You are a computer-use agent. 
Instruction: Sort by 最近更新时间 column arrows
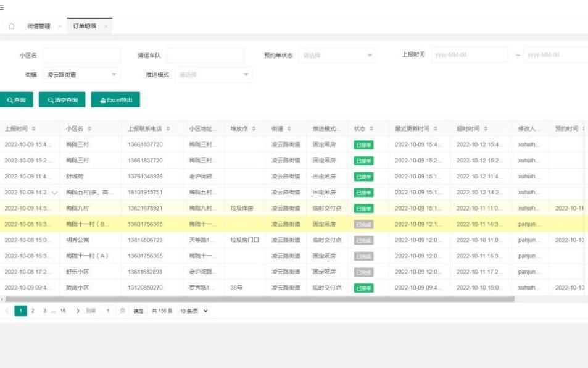coord(436,128)
